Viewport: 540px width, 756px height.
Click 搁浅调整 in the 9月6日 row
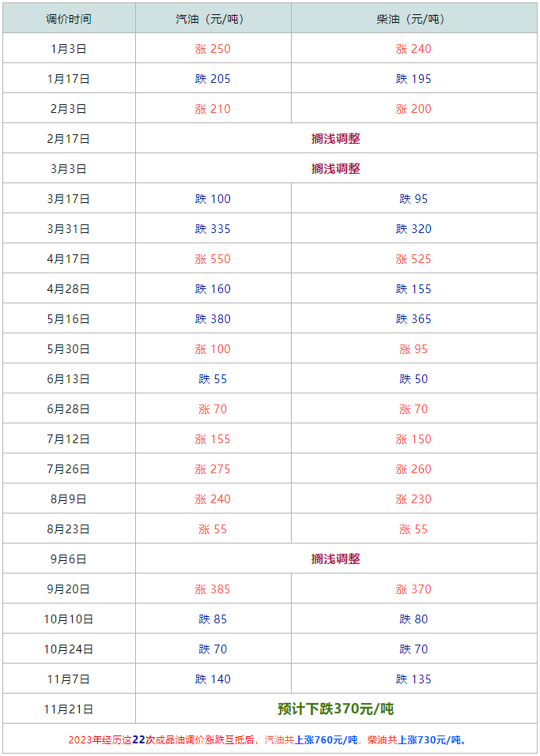tap(336, 559)
